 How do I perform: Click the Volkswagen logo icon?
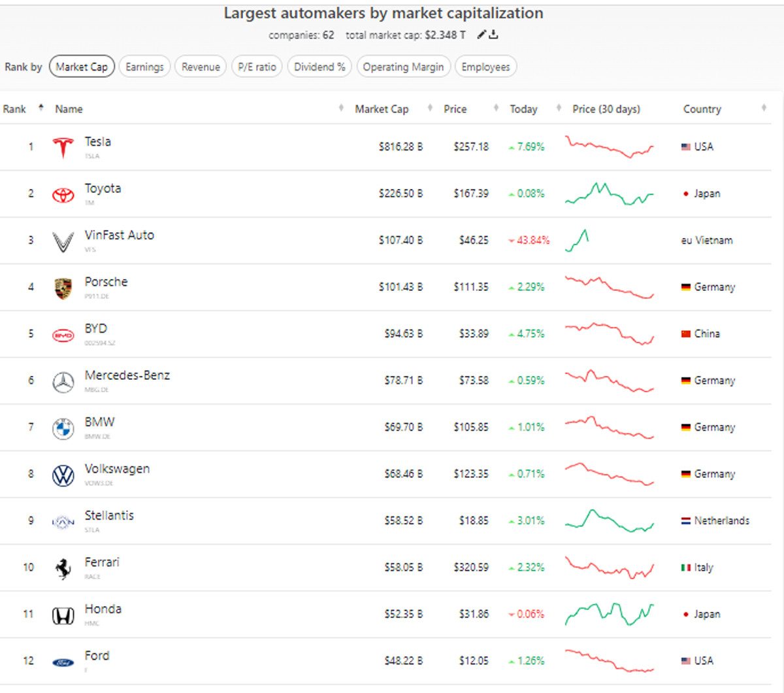(63, 475)
